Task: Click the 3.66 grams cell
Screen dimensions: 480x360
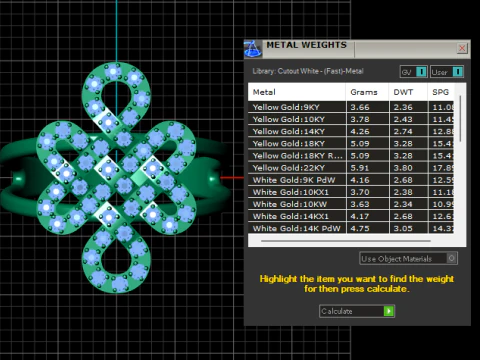Action: coord(367,107)
